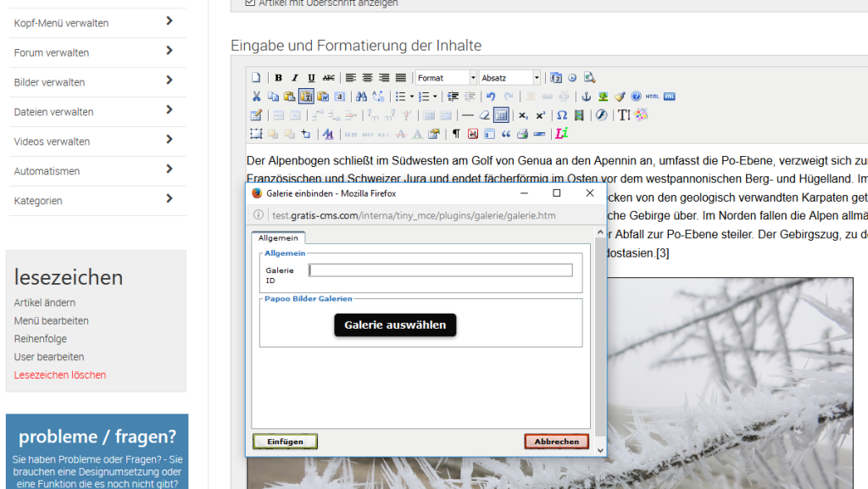
Task: Open the Kategorien menu entry
Action: (x=96, y=201)
